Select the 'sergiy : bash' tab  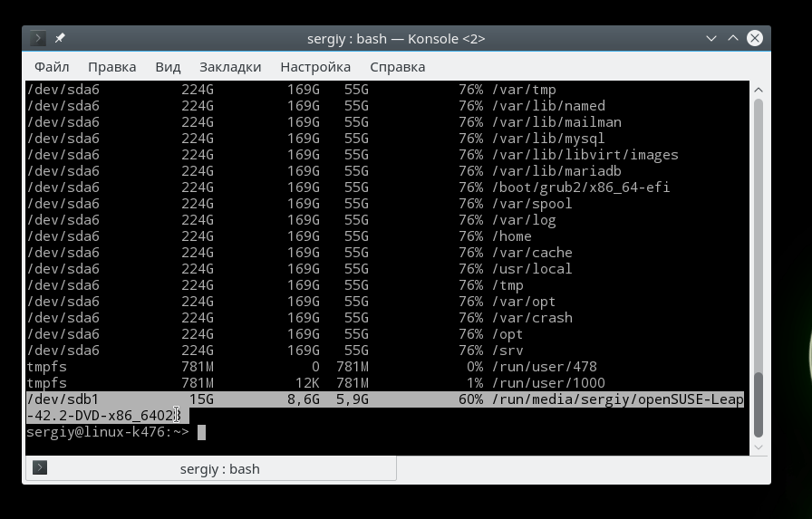pos(219,469)
